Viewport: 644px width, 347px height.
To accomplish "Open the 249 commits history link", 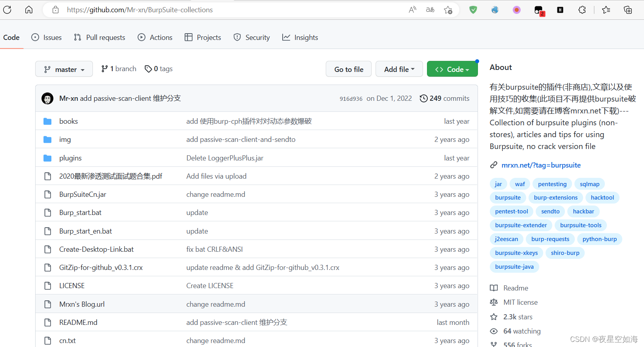I will [x=445, y=98].
